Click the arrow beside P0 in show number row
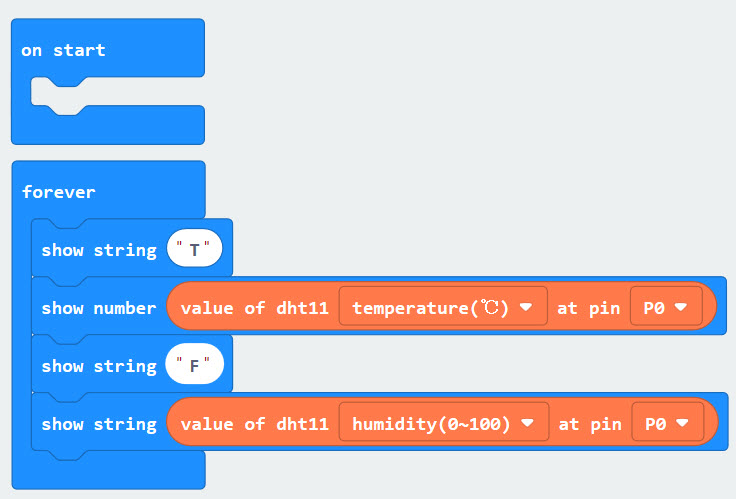Viewport: 736px width, 499px height. click(681, 307)
